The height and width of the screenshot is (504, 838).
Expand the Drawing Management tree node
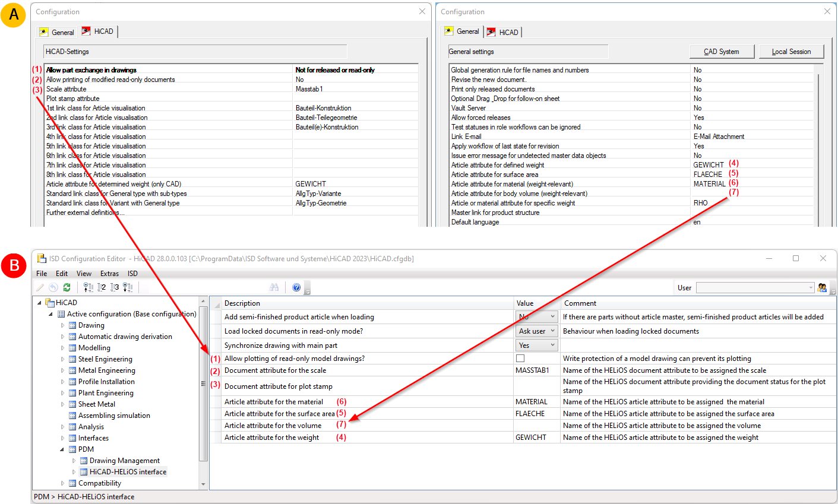click(x=74, y=461)
